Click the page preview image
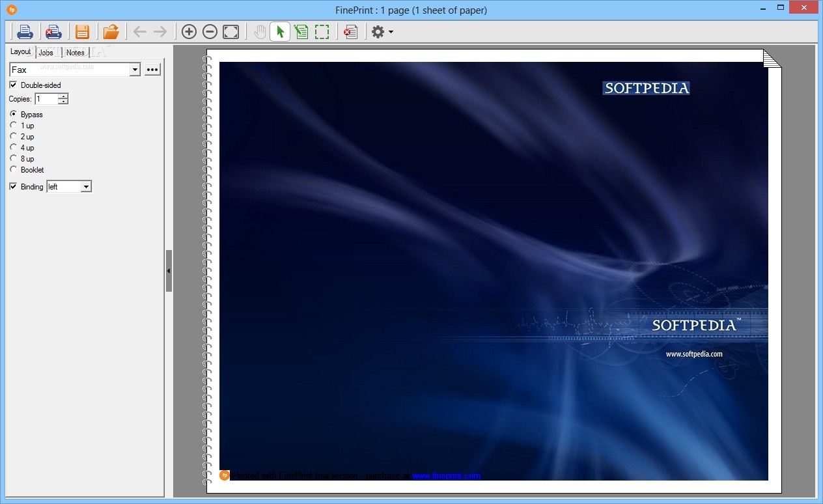The width and height of the screenshot is (823, 504). coord(494,271)
